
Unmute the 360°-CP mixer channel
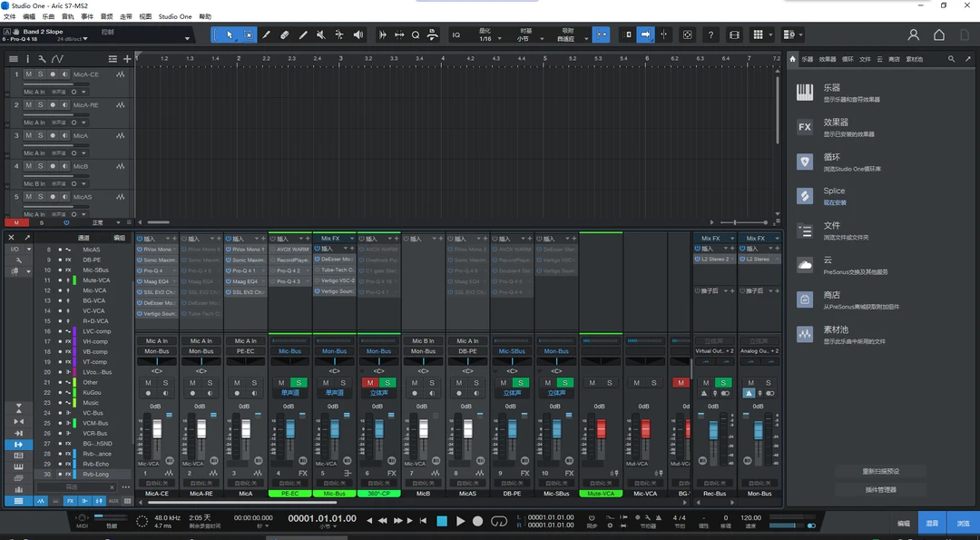pyautogui.click(x=370, y=383)
